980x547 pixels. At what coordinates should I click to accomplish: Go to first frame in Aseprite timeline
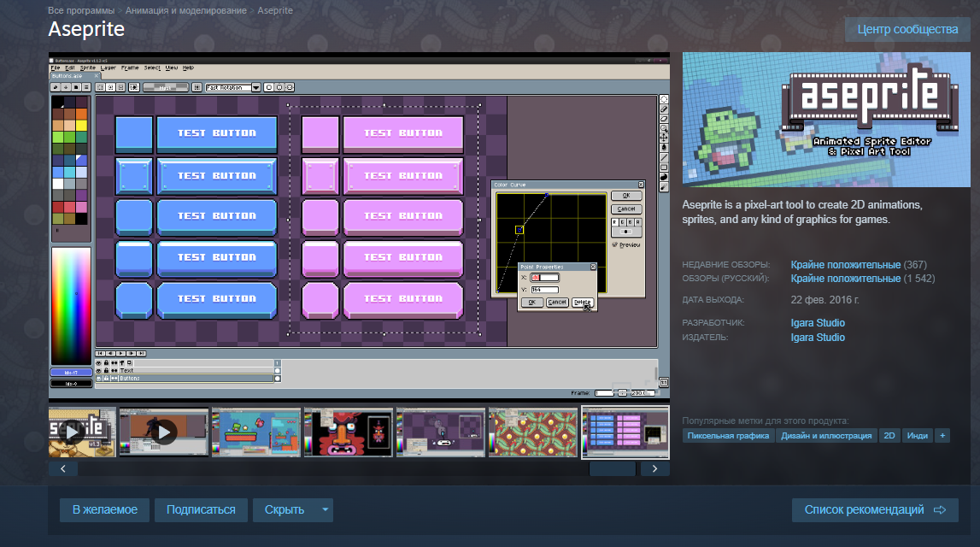(100, 353)
